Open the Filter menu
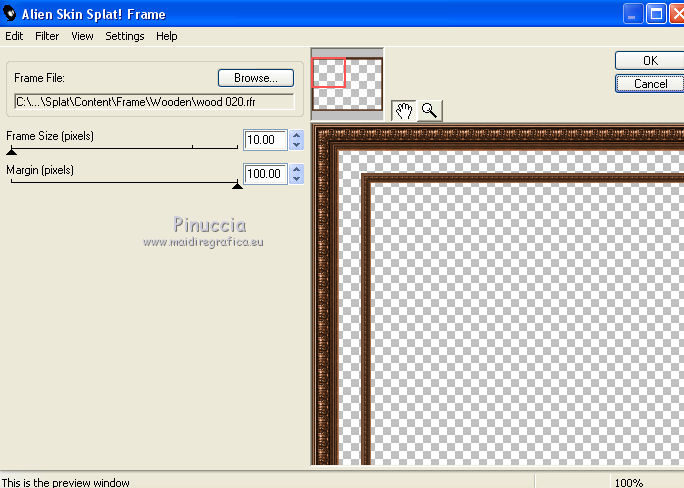Image resolution: width=684 pixels, height=488 pixels. 47,36
